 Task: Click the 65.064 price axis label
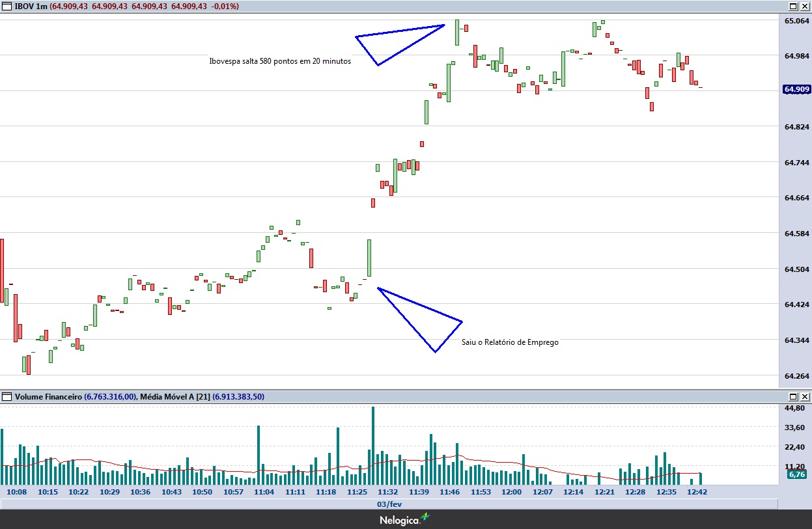click(x=797, y=21)
